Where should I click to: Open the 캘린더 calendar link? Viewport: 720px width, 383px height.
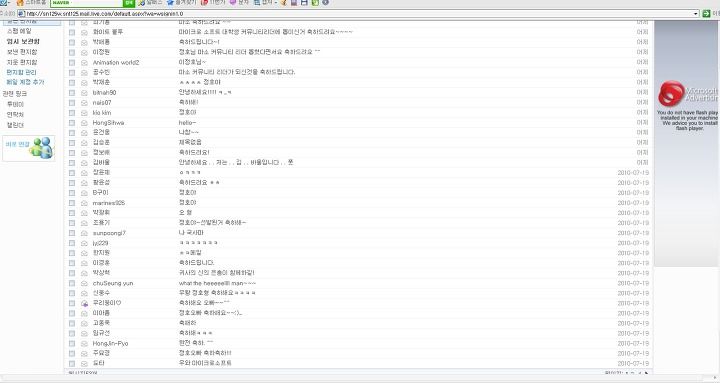15,125
